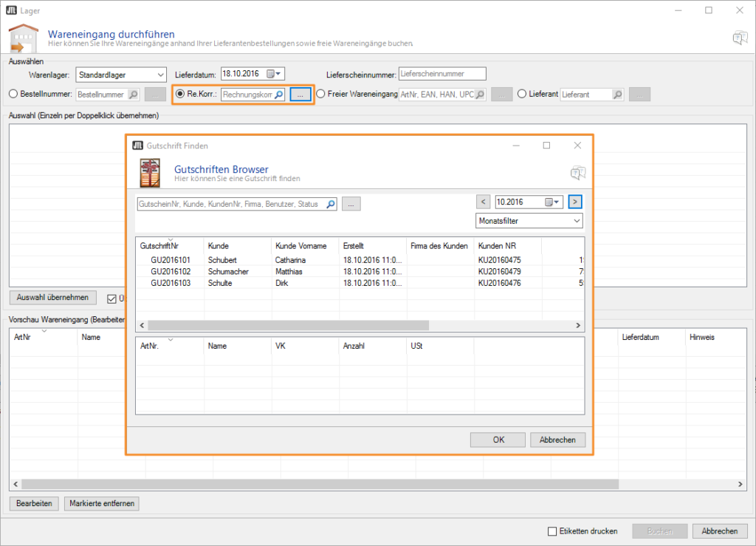Click the magnifier icon in Freier Wareneingang field
Image resolution: width=756 pixels, height=546 pixels.
[479, 95]
